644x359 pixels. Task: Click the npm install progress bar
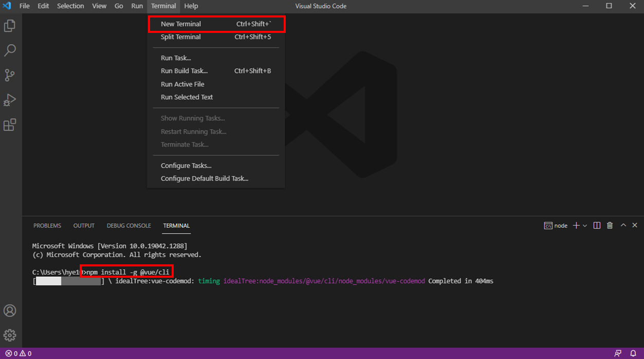coord(68,281)
